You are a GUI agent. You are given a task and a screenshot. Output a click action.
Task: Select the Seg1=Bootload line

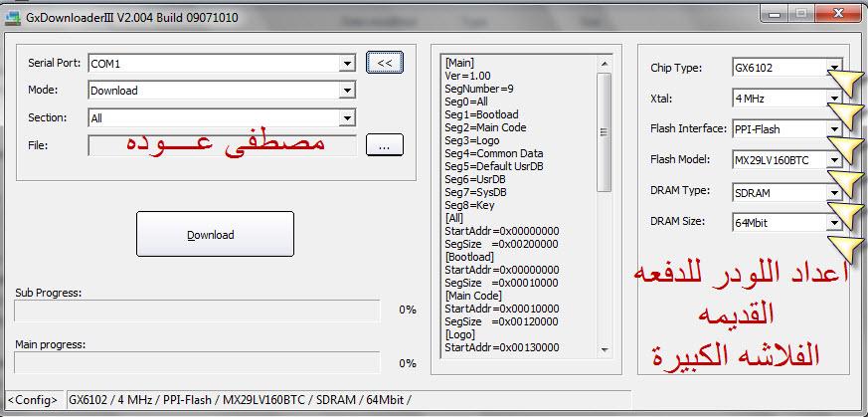481,114
